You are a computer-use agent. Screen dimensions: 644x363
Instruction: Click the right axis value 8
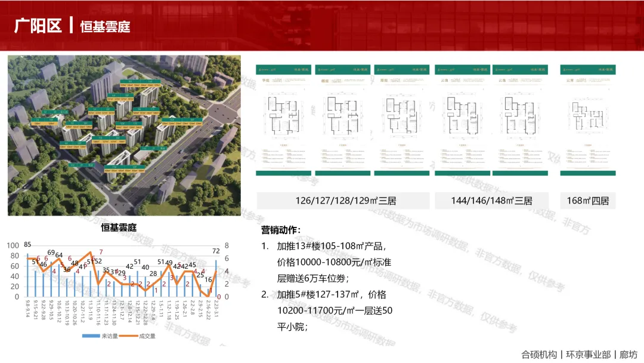point(227,245)
